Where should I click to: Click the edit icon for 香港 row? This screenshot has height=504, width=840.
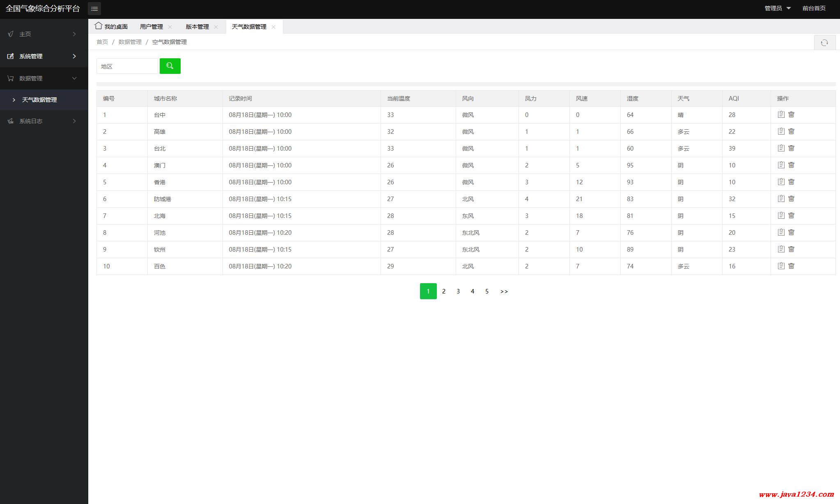click(781, 182)
